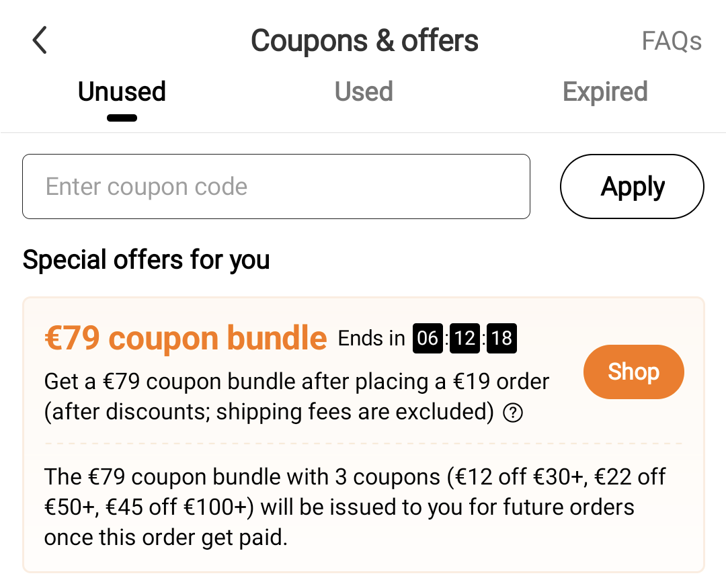The height and width of the screenshot is (588, 726).
Task: Tap the orange Shop button
Action: click(633, 372)
